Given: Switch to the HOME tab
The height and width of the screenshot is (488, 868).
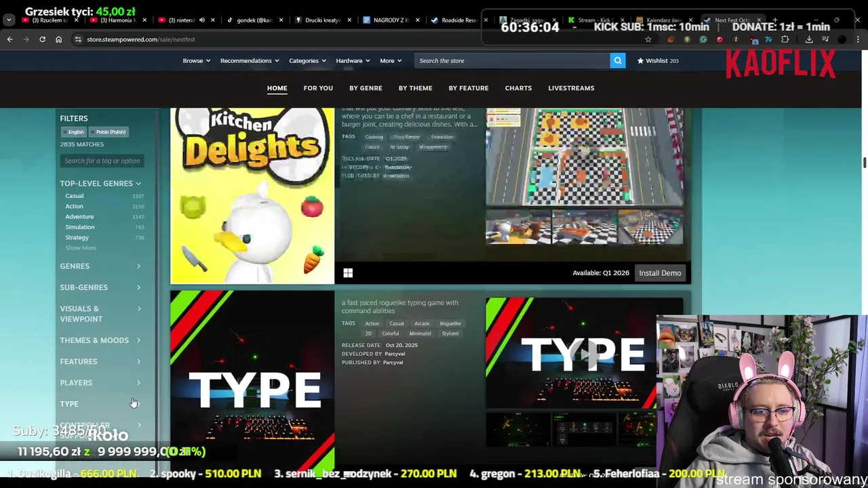Looking at the screenshot, I should click(x=277, y=88).
